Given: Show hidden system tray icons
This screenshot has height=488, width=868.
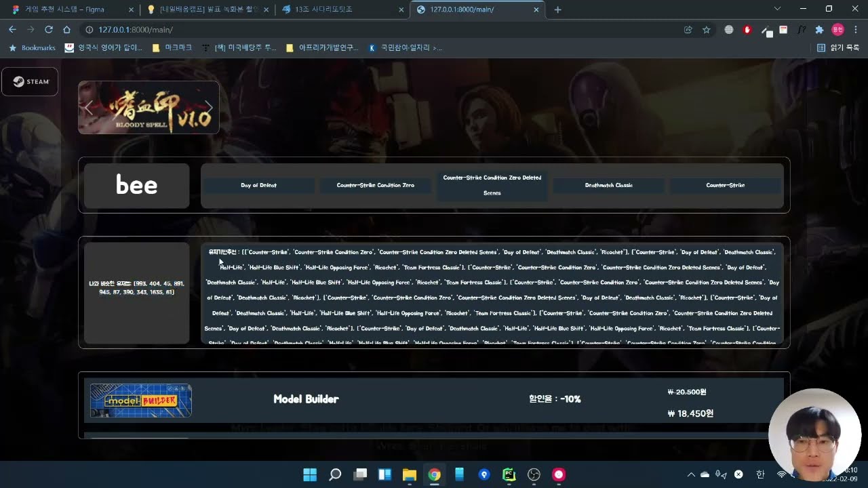Looking at the screenshot, I should coord(691,474).
